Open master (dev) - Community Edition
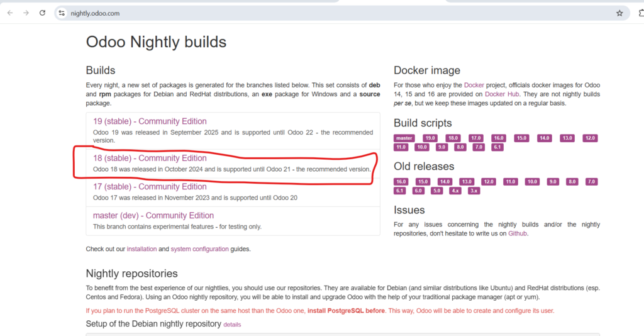The height and width of the screenshot is (336, 644). tap(153, 215)
